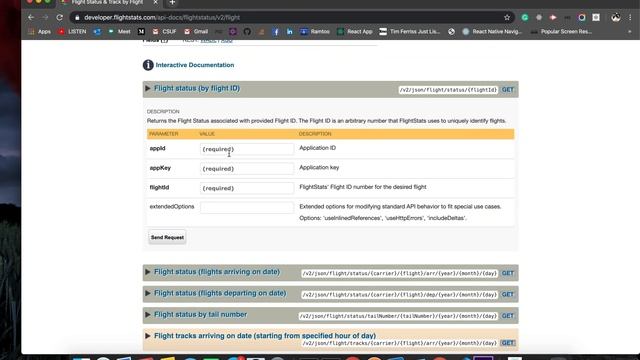Click the Interactive Documentation info icon
640x360 pixels.
(x=148, y=65)
